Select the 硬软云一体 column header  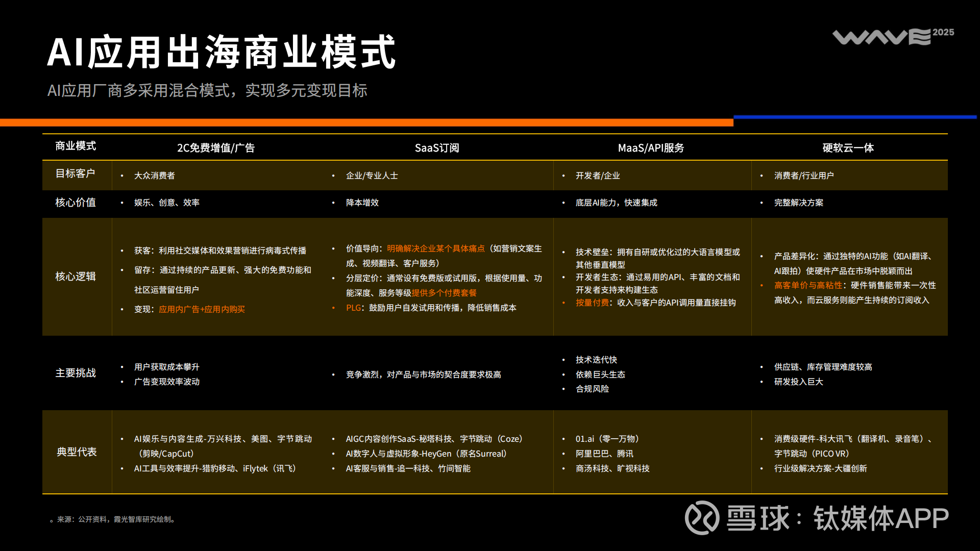pyautogui.click(x=848, y=148)
